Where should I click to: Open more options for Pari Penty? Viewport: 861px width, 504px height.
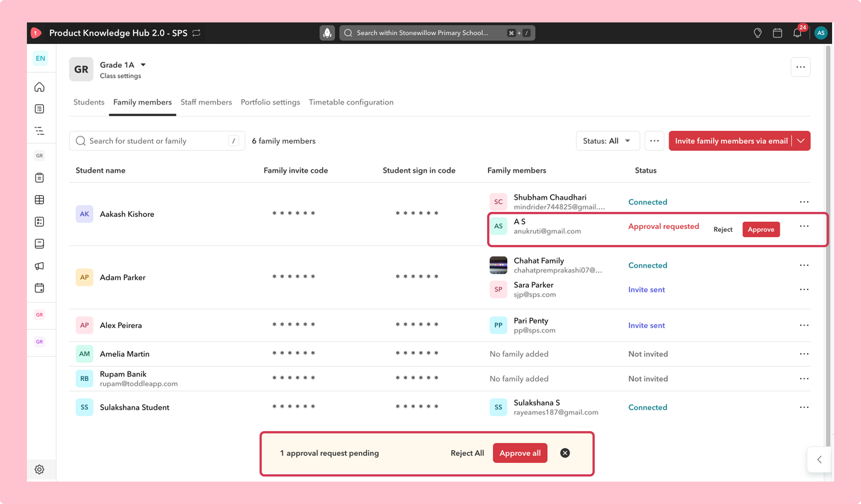(804, 325)
